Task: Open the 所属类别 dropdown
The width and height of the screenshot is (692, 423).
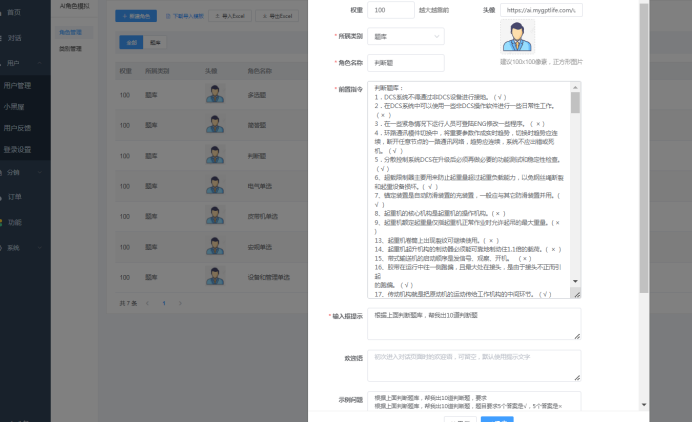Action: pos(406,36)
